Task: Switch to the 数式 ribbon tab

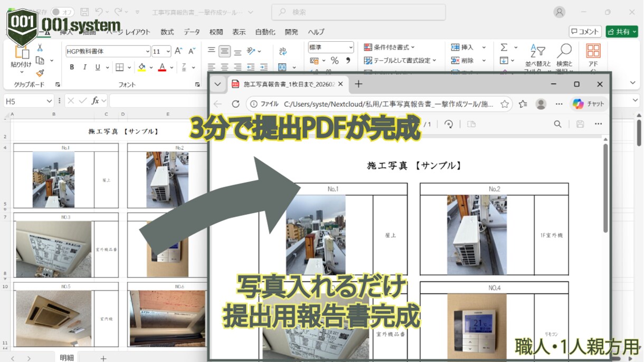Action: [167, 32]
